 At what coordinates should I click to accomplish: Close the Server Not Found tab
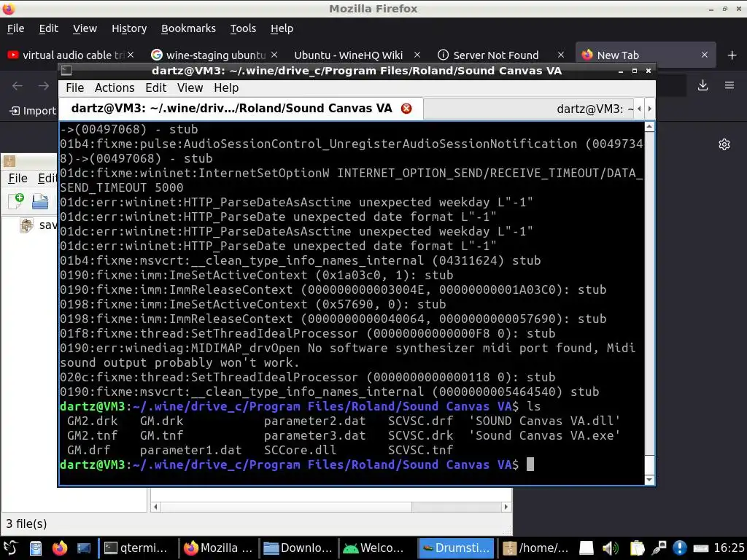click(x=561, y=55)
